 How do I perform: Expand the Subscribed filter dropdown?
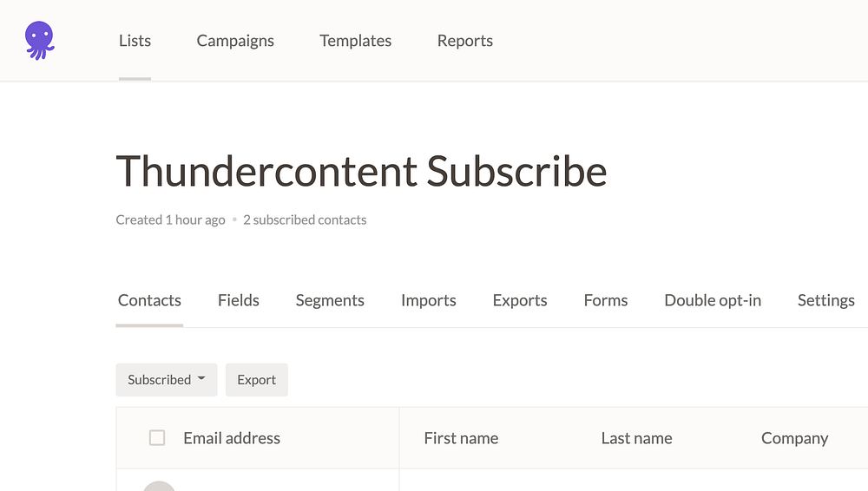167,380
